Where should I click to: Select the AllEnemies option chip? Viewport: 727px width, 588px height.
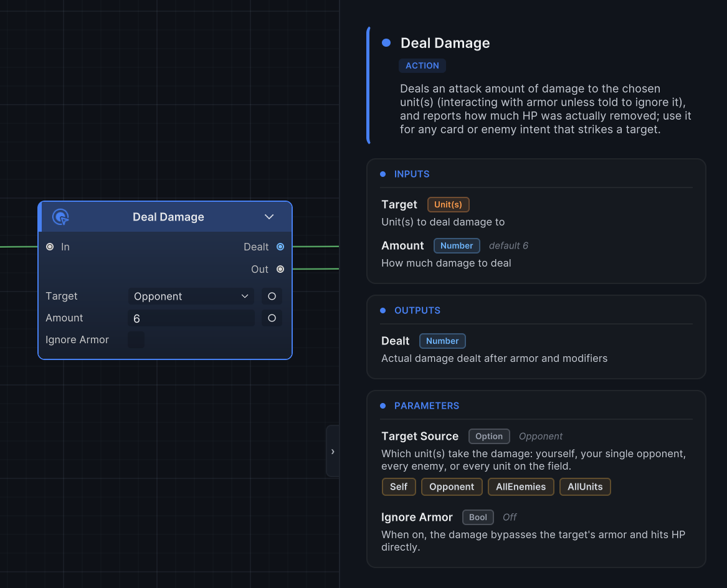[x=521, y=487]
